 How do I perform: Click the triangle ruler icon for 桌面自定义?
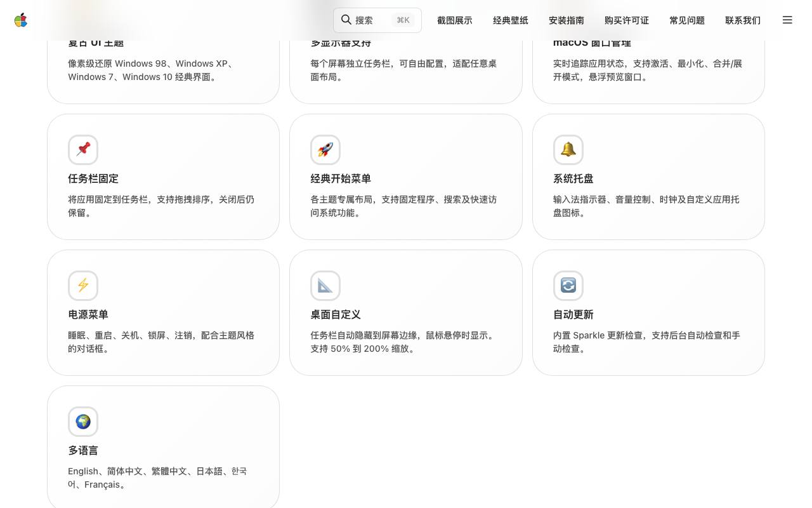(x=325, y=286)
